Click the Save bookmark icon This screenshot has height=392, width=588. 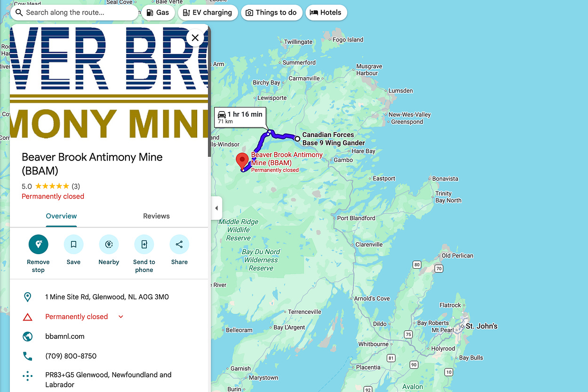(73, 244)
